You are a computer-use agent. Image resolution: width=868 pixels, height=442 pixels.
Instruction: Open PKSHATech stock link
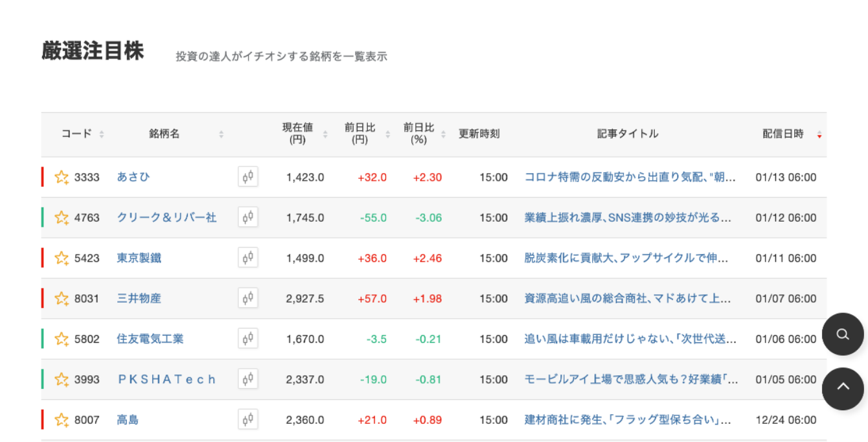[x=166, y=380]
